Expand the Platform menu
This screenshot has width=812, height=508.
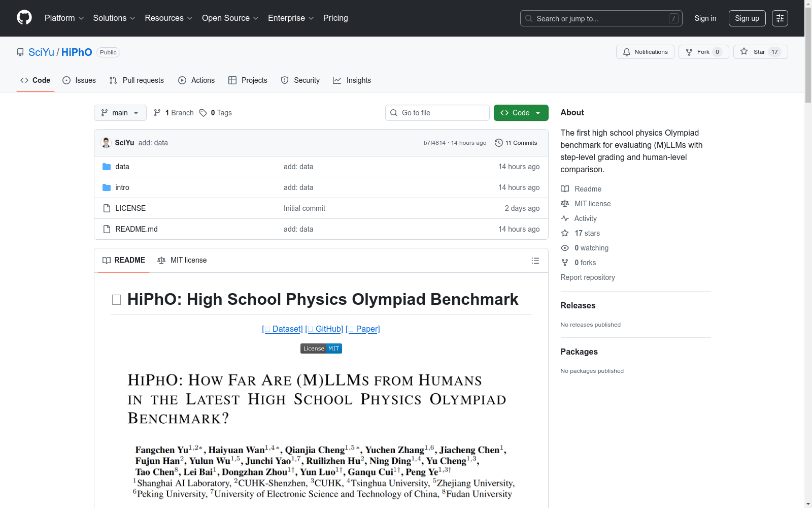pos(64,18)
